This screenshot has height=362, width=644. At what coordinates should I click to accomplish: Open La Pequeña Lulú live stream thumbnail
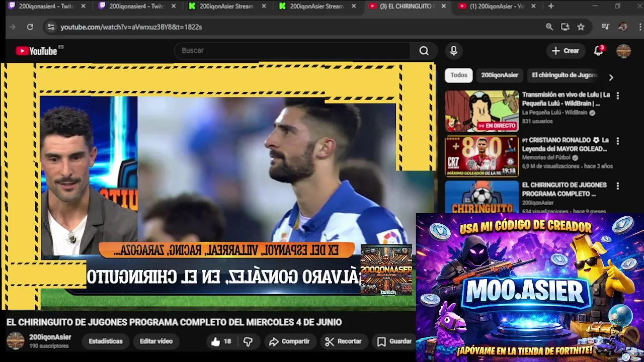pos(481,111)
